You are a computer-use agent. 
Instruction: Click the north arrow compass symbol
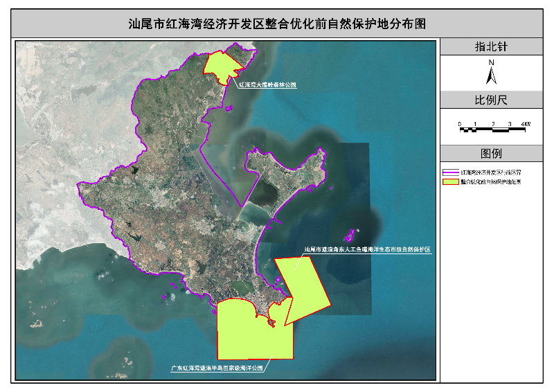coord(491,75)
